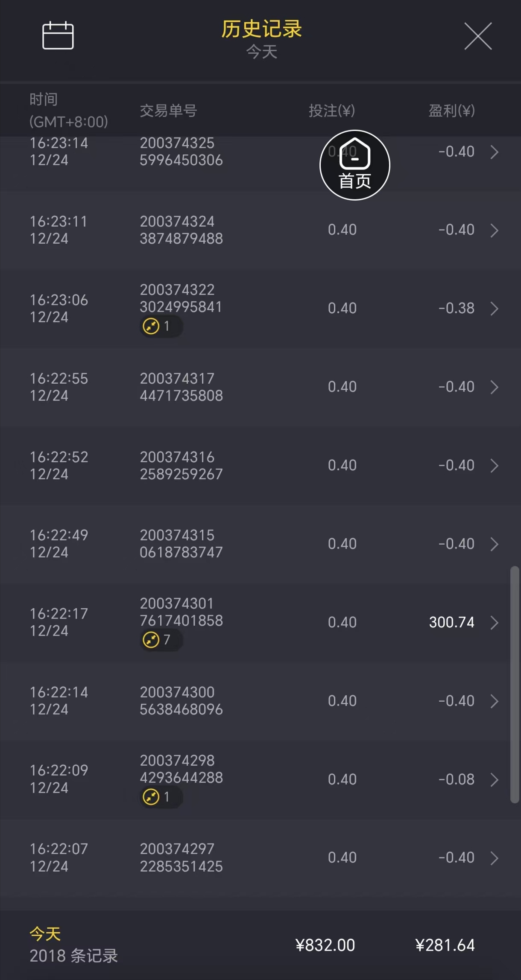Tap the spin badge on the 16:22:09 record
This screenshot has height=980, width=521.
[161, 797]
